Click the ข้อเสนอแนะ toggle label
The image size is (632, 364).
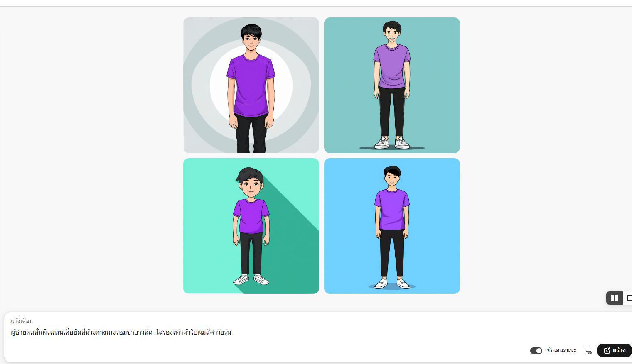coord(561,351)
